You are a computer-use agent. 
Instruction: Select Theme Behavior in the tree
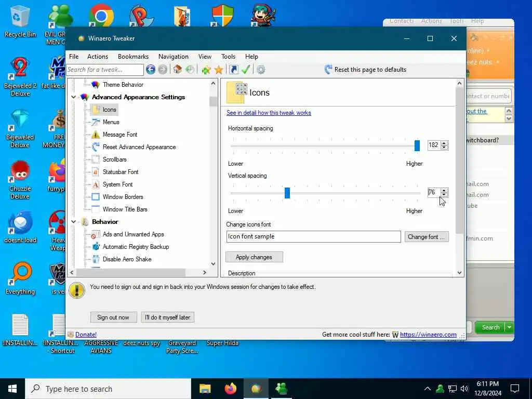point(123,85)
